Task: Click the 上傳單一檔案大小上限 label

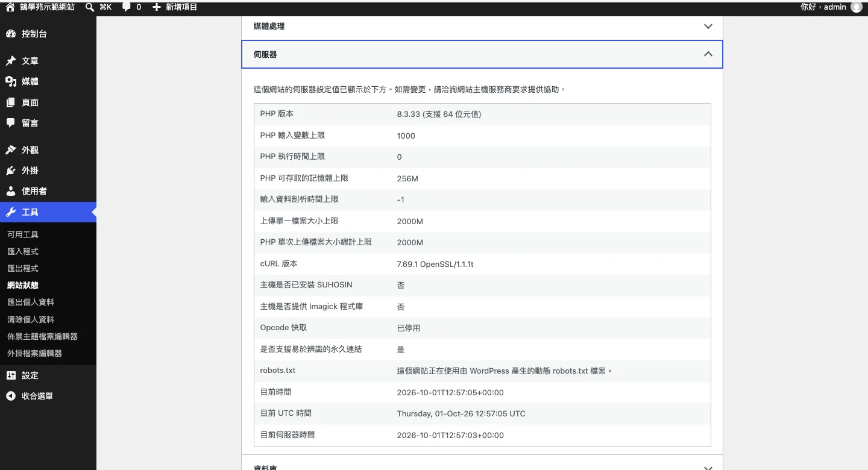Action: [x=300, y=221]
